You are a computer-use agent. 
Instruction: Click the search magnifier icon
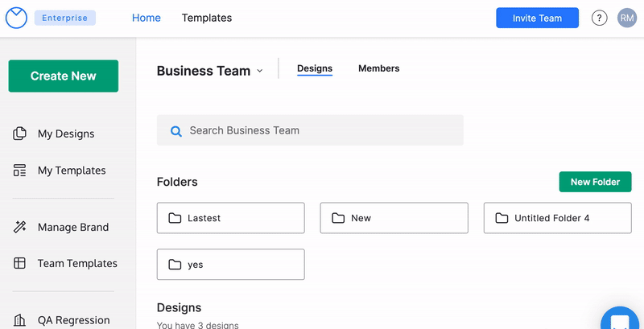(x=175, y=130)
